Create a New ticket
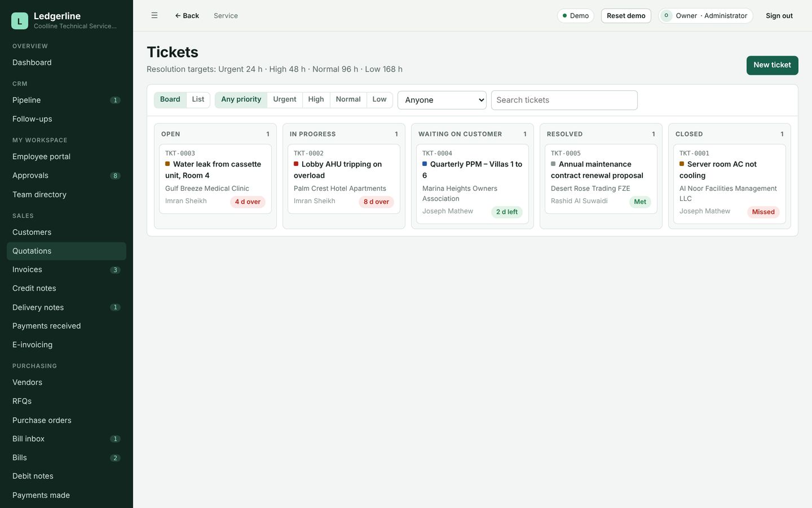Screen dimensions: 812x508 (x=773, y=65)
